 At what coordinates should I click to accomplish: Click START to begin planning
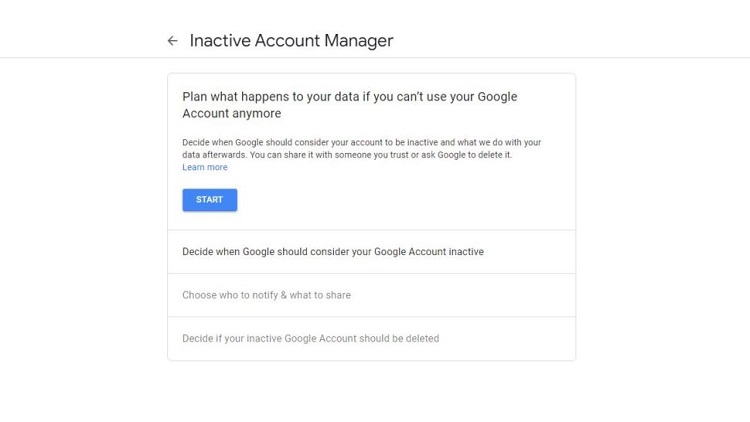209,200
